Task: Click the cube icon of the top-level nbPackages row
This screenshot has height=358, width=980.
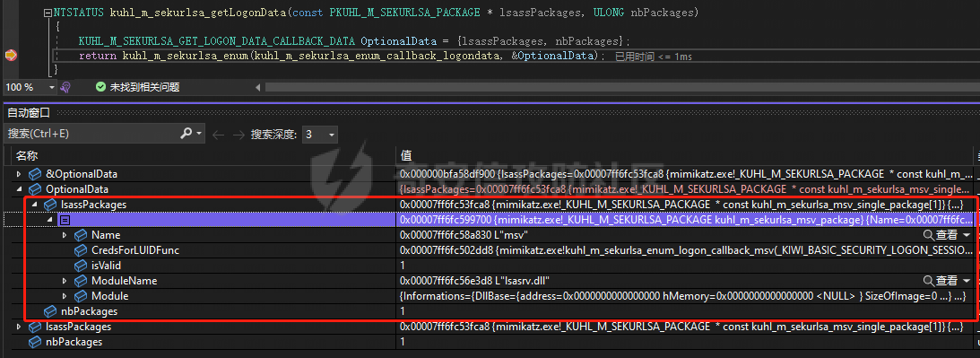Action: click(35, 342)
